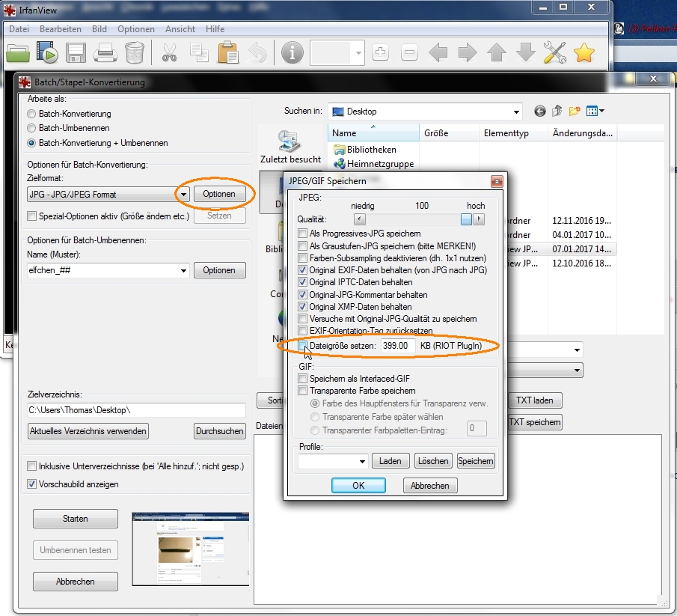Enable Dateigröße setzen checkbox

[303, 346]
